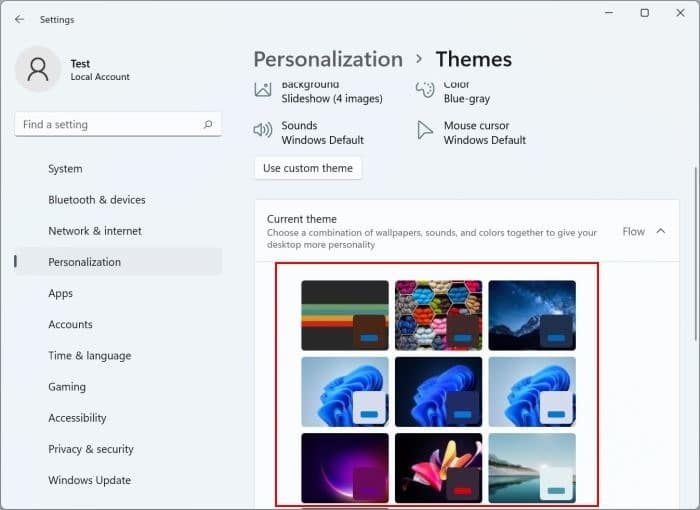Open Privacy & security settings
Image resolution: width=700 pixels, height=510 pixels.
point(118,449)
